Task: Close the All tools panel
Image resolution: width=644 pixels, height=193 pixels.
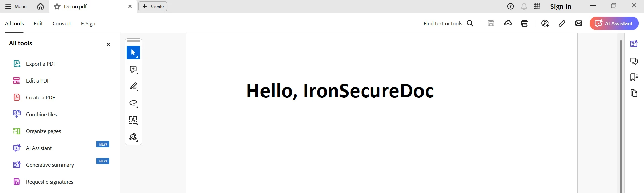Action: point(108,44)
